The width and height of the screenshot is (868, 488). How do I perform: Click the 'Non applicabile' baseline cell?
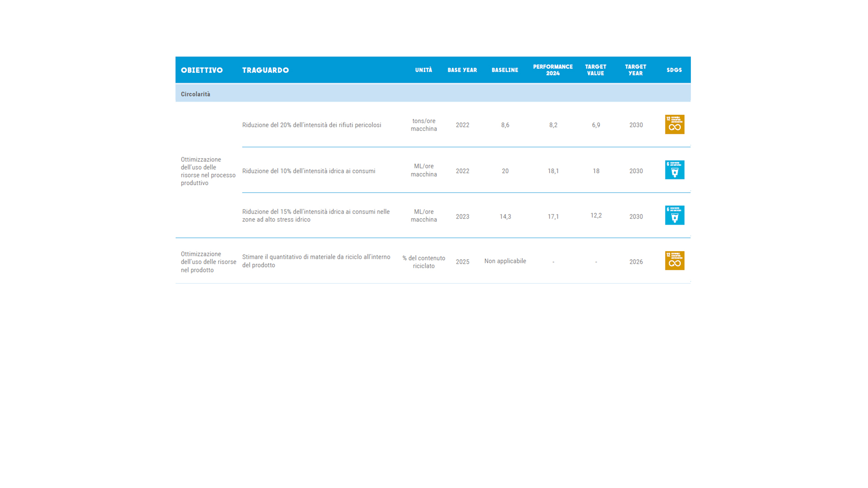pyautogui.click(x=505, y=261)
